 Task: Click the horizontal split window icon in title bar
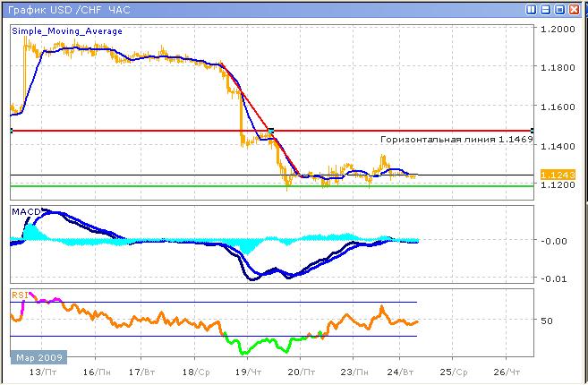tap(545, 10)
